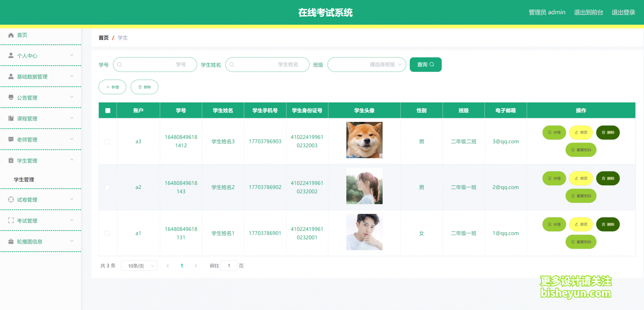The height and width of the screenshot is (310, 644).
Task: Expand the 轮播图信息 menu chevron
Action: click(72, 241)
